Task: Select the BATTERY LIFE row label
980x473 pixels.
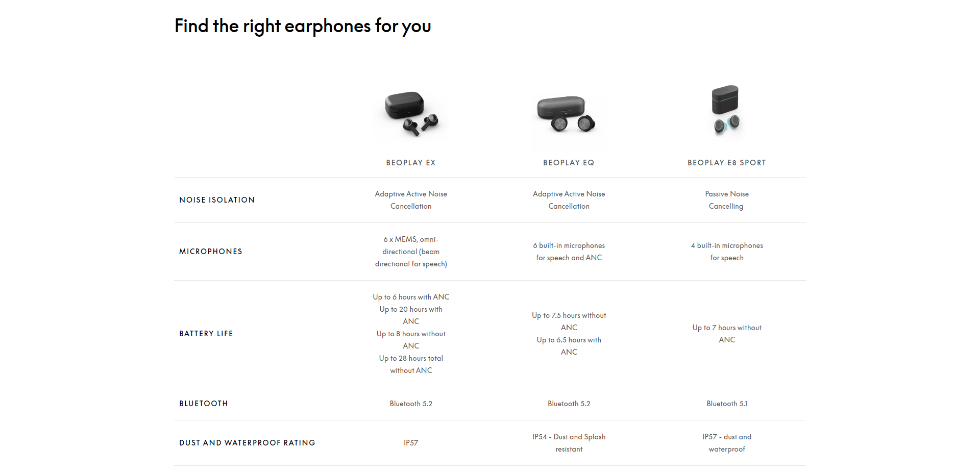Action: (x=206, y=334)
